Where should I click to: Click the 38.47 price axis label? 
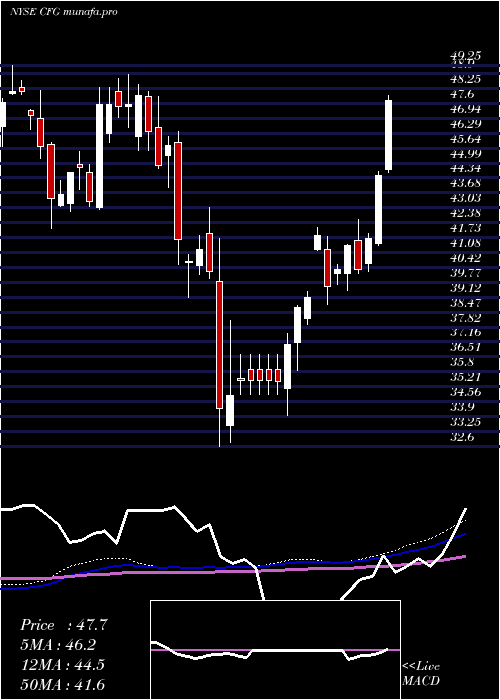pyautogui.click(x=466, y=303)
